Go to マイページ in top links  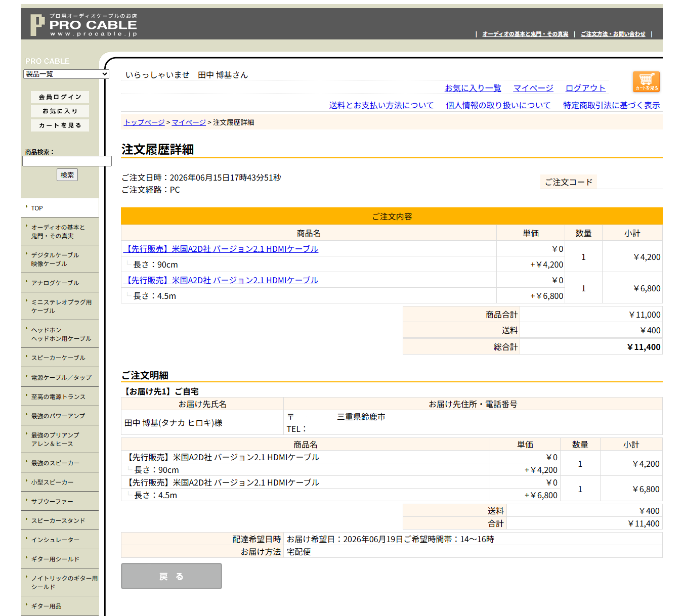533,88
